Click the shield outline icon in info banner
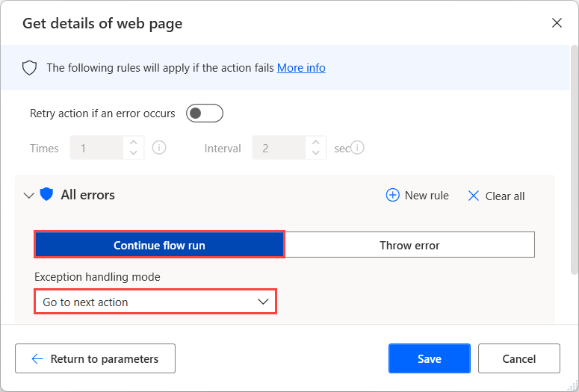Screen dimensions: 579x392 pyautogui.click(x=30, y=68)
